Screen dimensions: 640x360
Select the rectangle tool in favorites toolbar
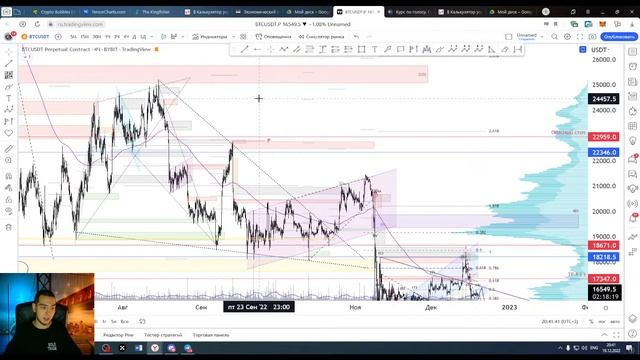click(x=361, y=49)
